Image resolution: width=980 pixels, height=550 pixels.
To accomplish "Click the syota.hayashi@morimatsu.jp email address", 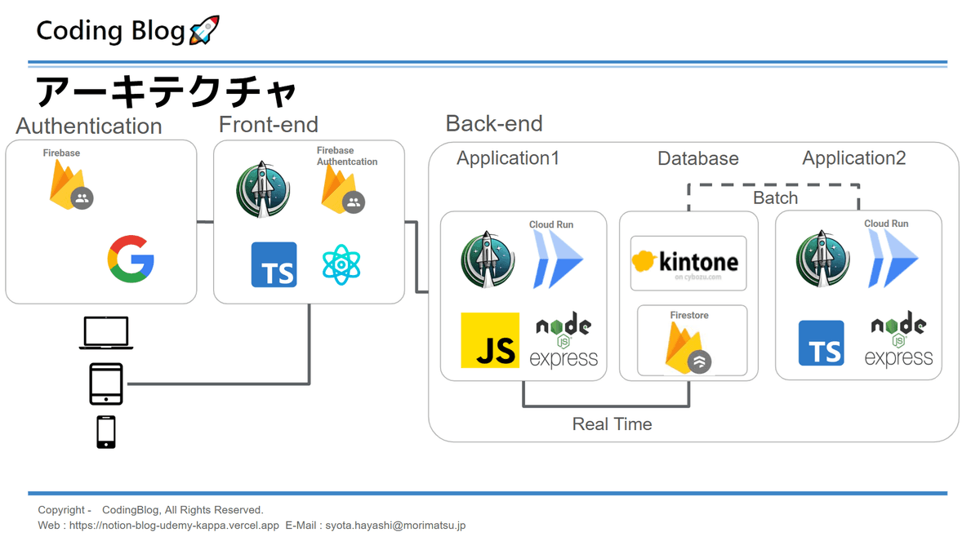I will 395,526.
